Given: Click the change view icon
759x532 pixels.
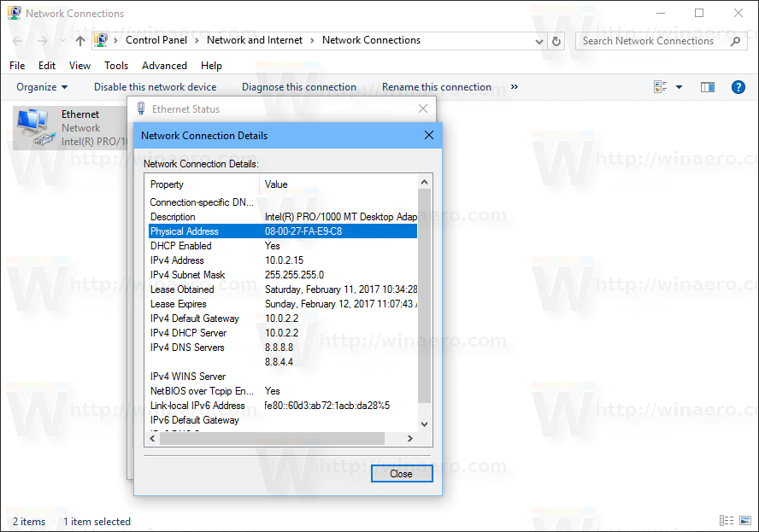Looking at the screenshot, I should (660, 87).
